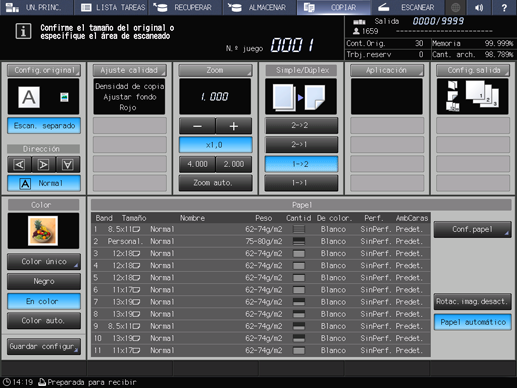Select Color auto. mode

click(44, 321)
